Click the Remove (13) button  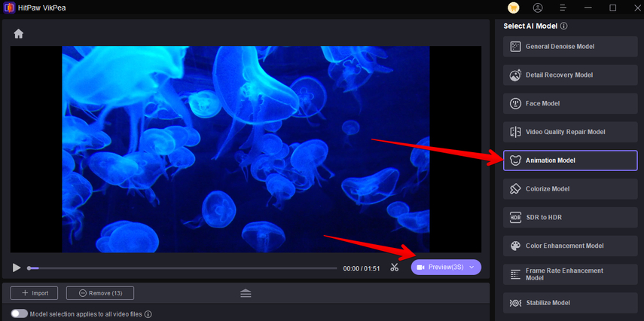point(100,293)
